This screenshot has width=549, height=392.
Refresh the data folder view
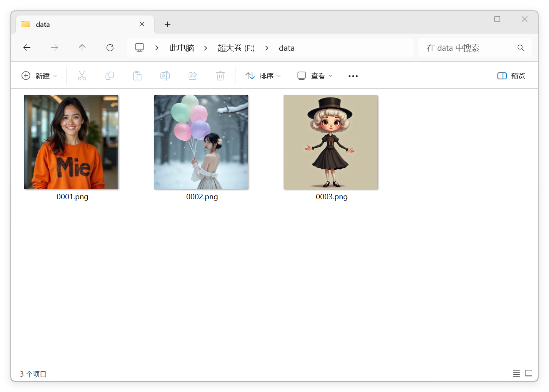(110, 47)
